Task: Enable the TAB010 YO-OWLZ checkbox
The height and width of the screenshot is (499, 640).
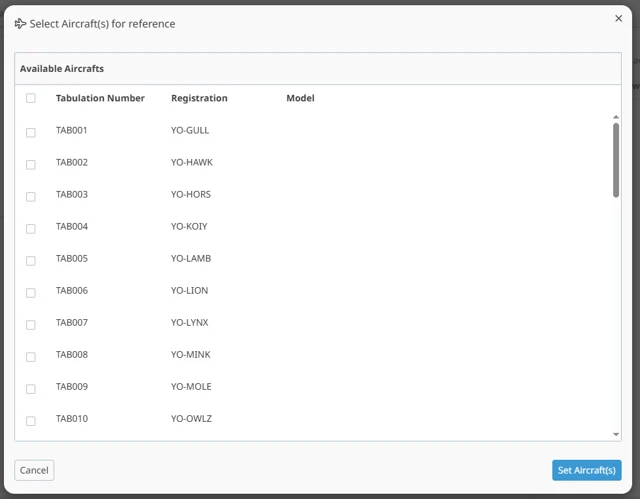Action: (x=31, y=420)
